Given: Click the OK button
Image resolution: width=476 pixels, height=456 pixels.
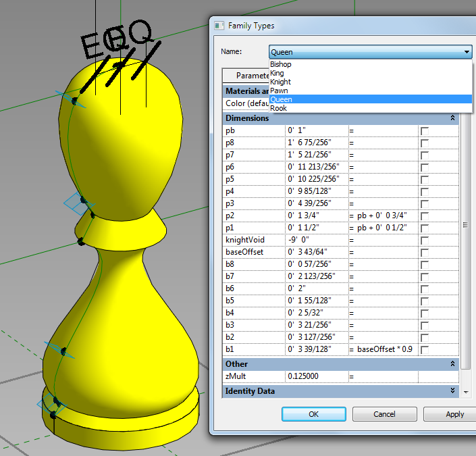Looking at the screenshot, I should (313, 414).
